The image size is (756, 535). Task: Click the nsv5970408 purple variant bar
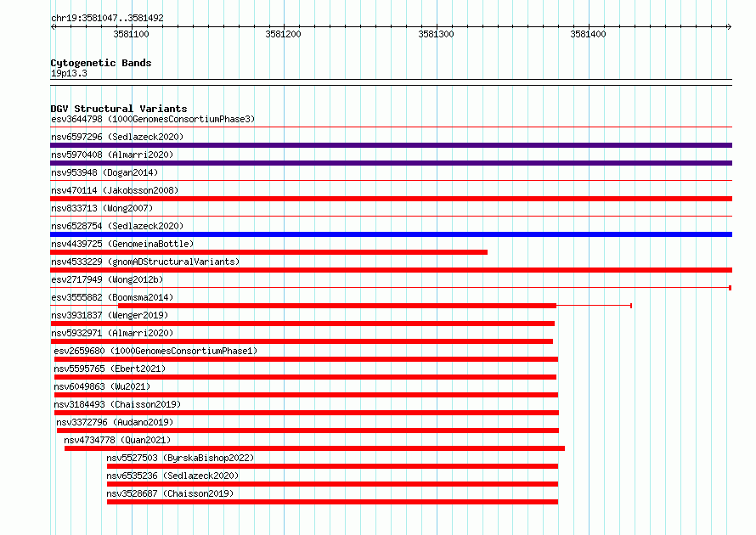(x=391, y=163)
